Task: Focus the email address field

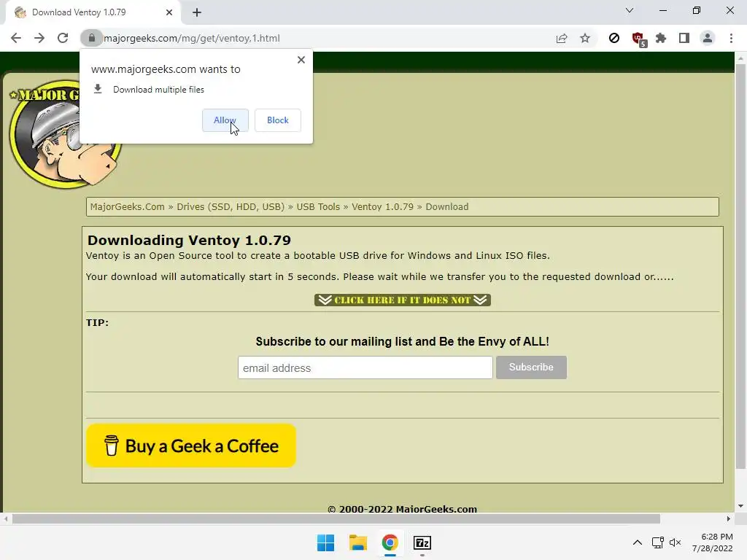Action: (x=365, y=367)
